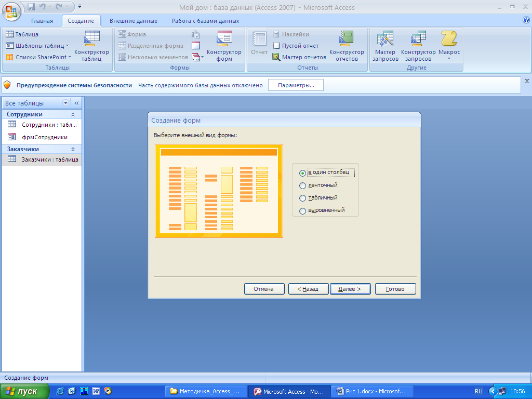Click the < Назад button
The height and width of the screenshot is (399, 532).
[308, 289]
